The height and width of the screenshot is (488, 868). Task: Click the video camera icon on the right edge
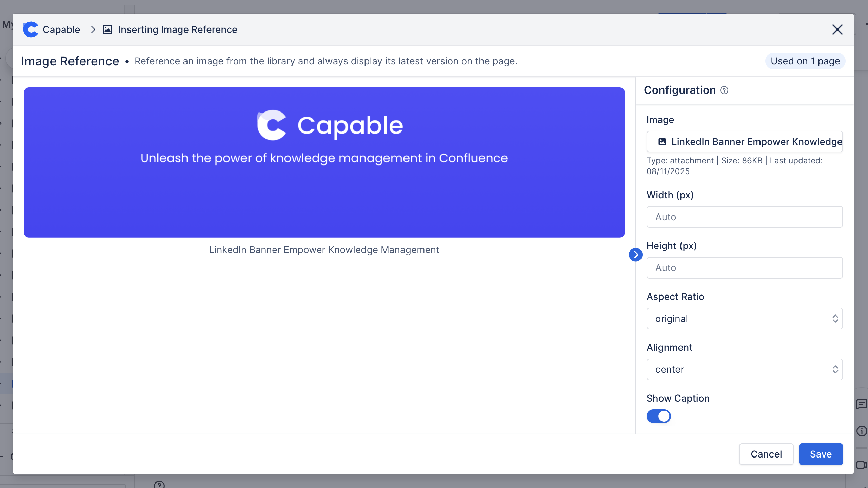(861, 465)
